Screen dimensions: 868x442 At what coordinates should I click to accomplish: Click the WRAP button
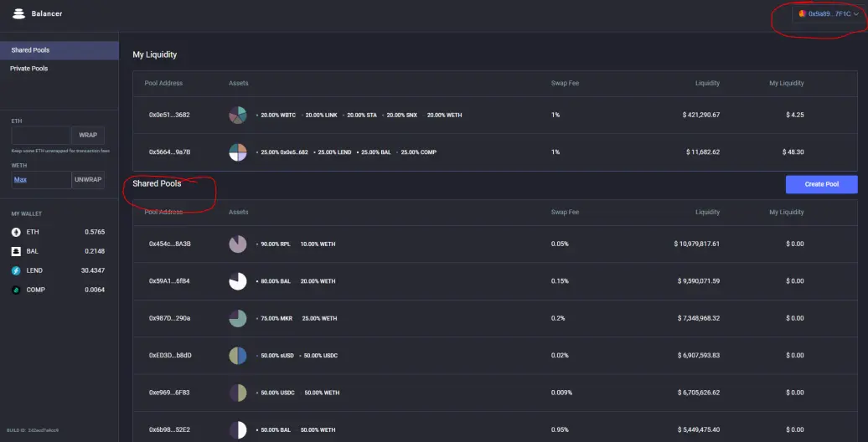[x=87, y=136]
